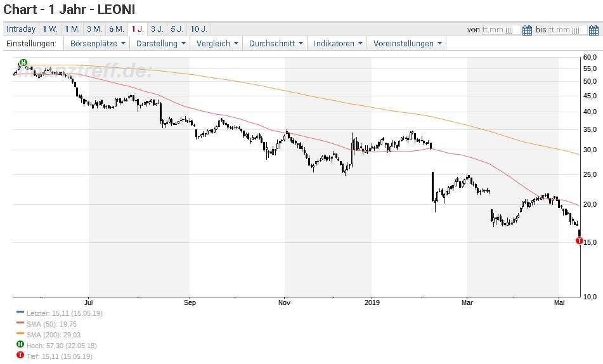Click the orange SMA (200) legend swatch
603x364 pixels.
20,334
